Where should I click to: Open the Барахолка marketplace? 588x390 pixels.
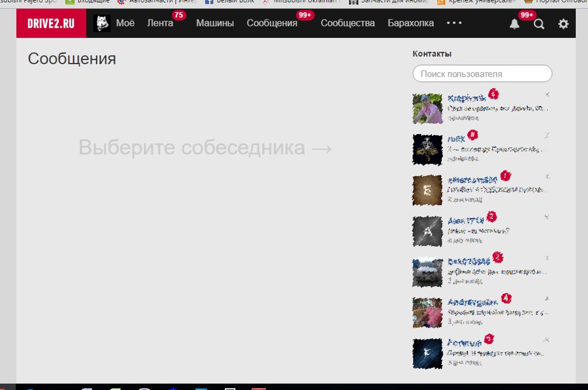pyautogui.click(x=410, y=23)
